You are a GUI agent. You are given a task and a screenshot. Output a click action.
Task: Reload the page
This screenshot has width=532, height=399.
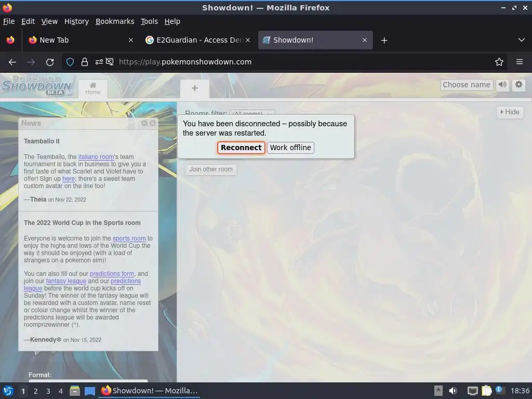pyautogui.click(x=50, y=62)
